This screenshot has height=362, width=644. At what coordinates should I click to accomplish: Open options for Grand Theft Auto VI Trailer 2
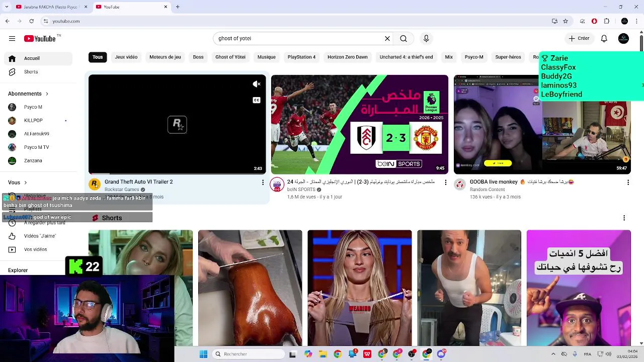point(263,183)
